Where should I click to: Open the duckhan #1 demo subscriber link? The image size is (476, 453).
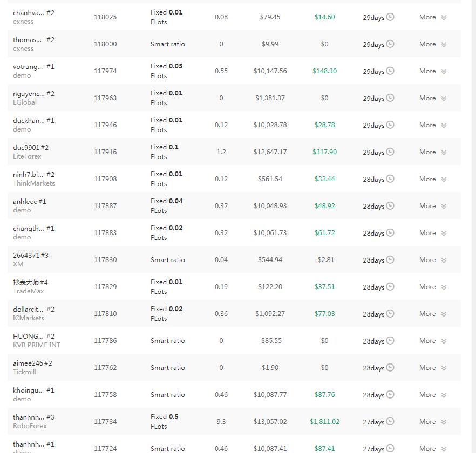coord(33,121)
